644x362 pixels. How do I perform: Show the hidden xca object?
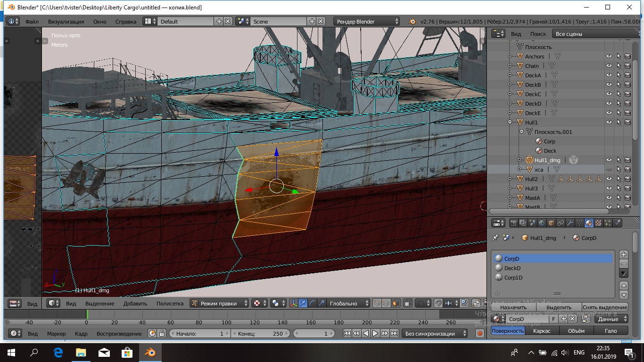click(609, 170)
